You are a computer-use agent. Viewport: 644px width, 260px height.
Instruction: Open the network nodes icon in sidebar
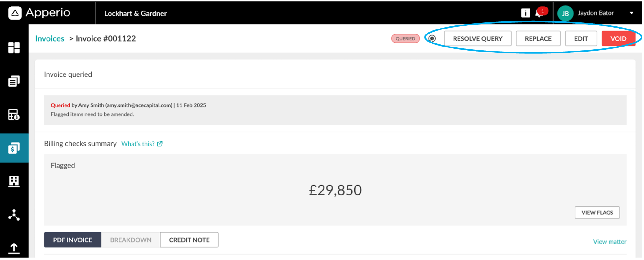click(14, 215)
